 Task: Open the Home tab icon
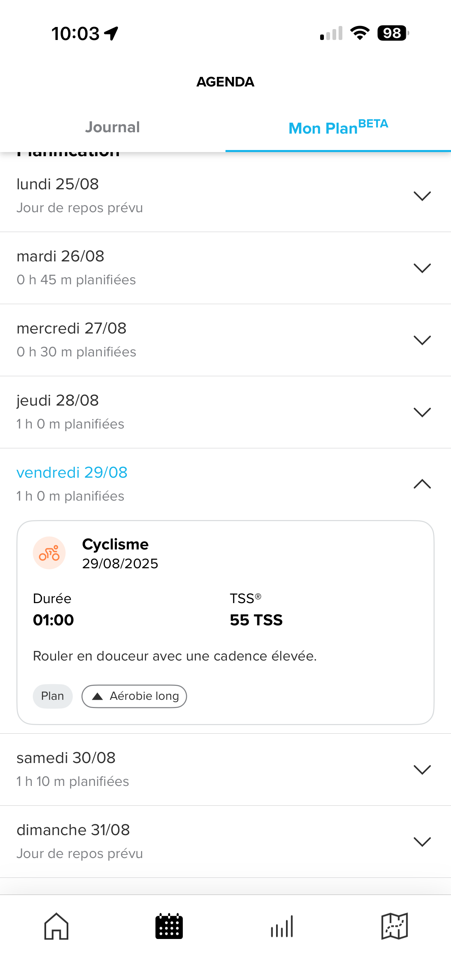pyautogui.click(x=56, y=926)
